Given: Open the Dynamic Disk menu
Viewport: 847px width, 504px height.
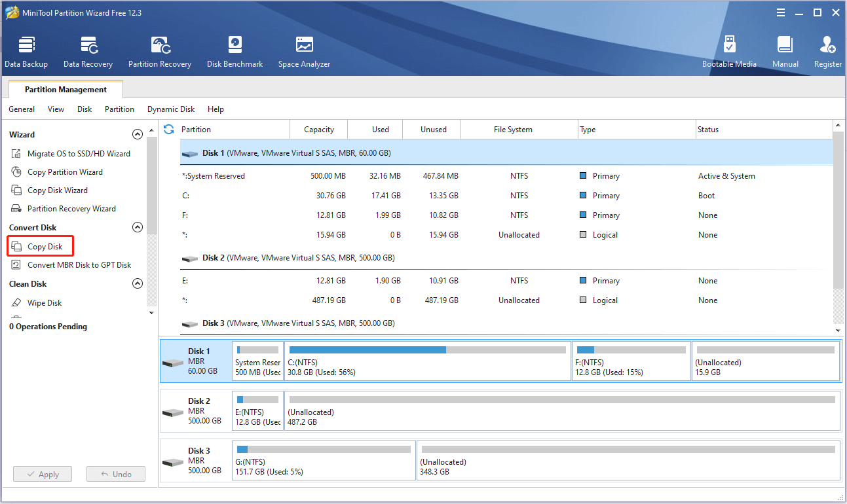Looking at the screenshot, I should 171,109.
